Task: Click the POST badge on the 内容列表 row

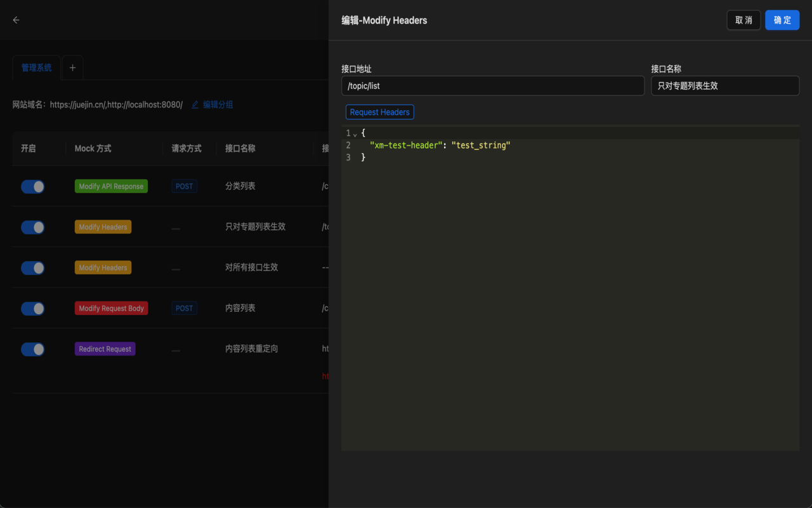Action: pos(184,308)
